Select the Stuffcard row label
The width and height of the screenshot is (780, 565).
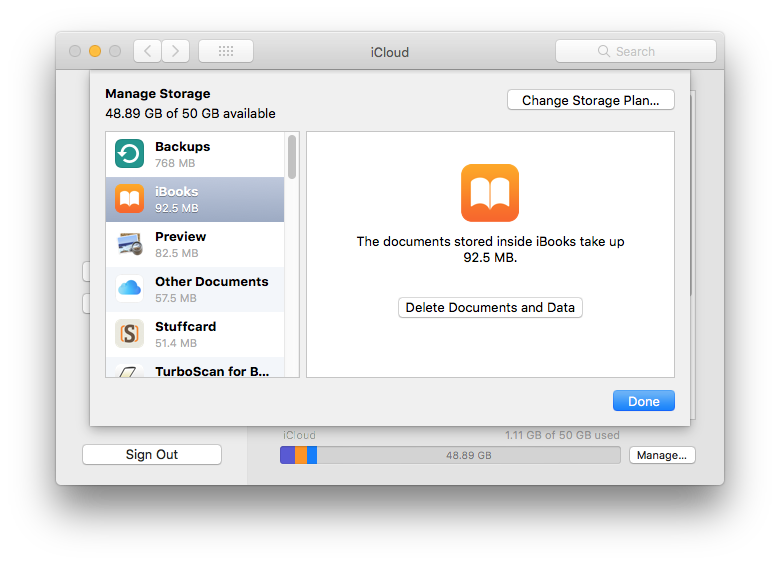click(186, 327)
